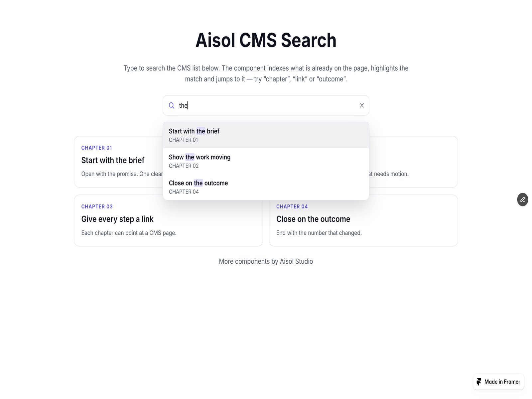Click the card heading Start with the brief
Screen dimensions: 532x399
113,160
